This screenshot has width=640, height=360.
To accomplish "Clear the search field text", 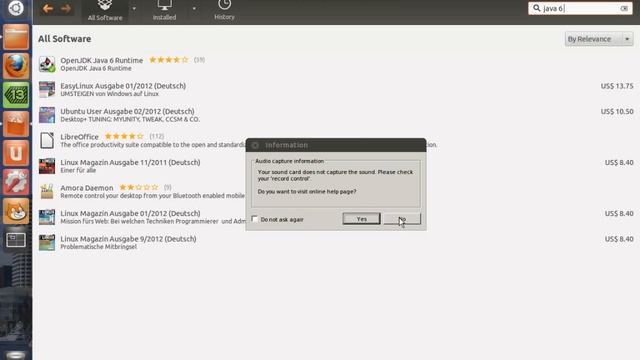I will [624, 8].
